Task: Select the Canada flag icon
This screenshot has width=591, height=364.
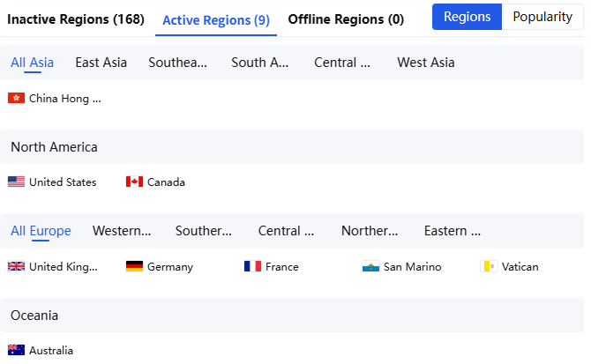Action: pyautogui.click(x=134, y=182)
